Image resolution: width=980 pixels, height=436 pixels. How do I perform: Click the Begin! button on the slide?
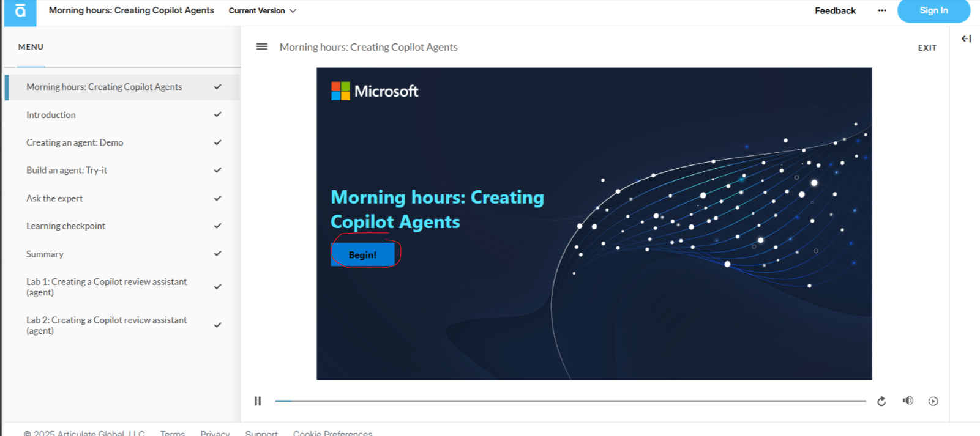pyautogui.click(x=363, y=254)
